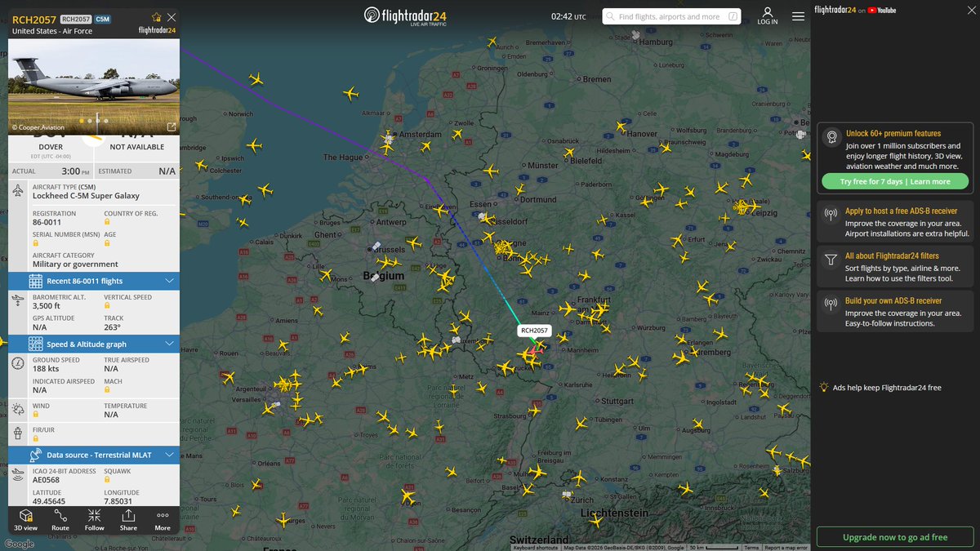Click the locked FIR/UIR padlock
980x551 pixels.
click(35, 438)
